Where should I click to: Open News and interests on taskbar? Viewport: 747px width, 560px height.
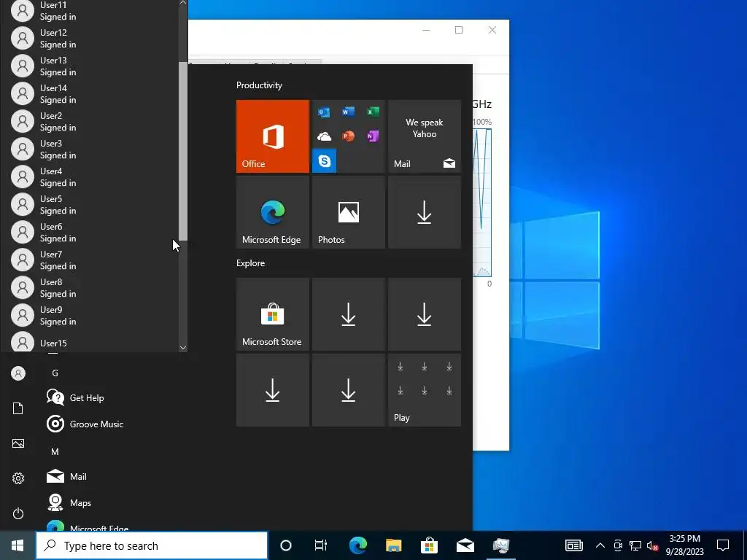pyautogui.click(x=573, y=545)
